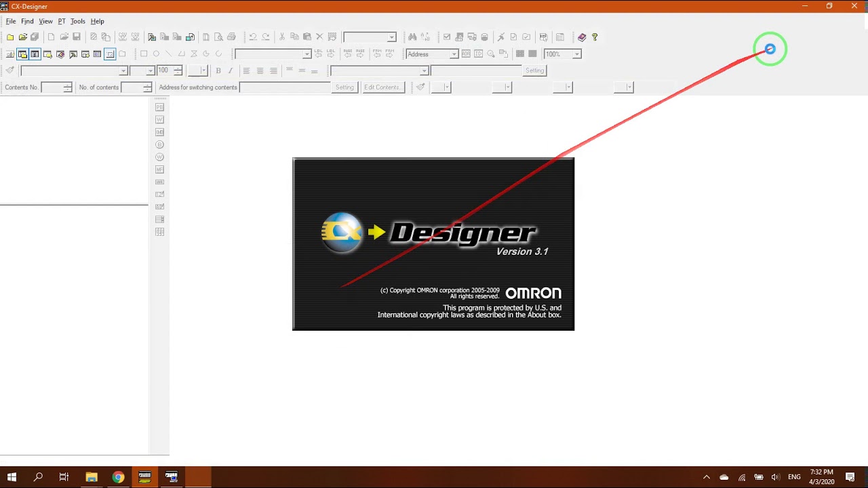Viewport: 868px width, 488px height.
Task: Click the Print icon in the toolbar
Action: tap(231, 37)
